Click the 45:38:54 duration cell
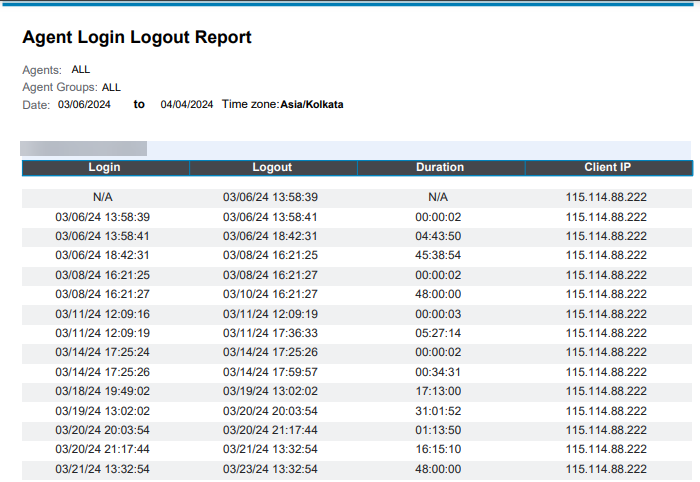This screenshot has height=482, width=700. point(438,255)
